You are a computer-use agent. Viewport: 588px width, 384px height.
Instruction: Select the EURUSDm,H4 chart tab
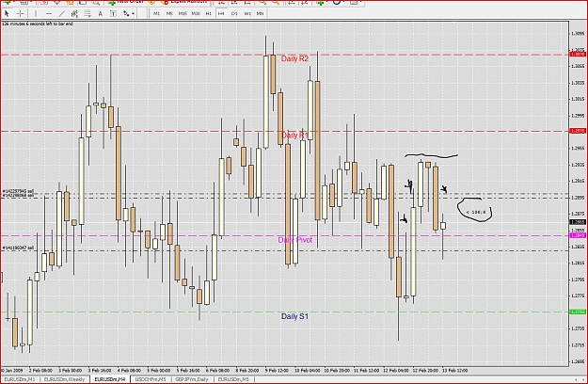click(110, 379)
